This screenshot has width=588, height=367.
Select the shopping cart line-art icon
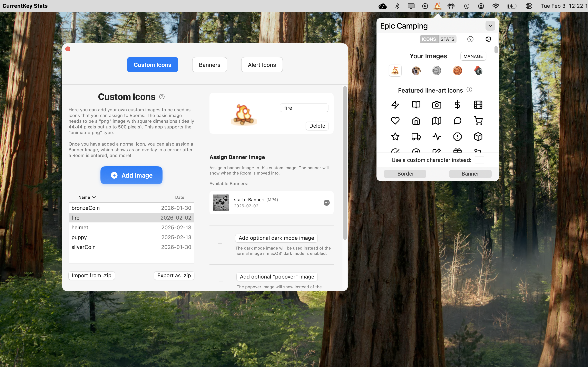click(x=478, y=120)
